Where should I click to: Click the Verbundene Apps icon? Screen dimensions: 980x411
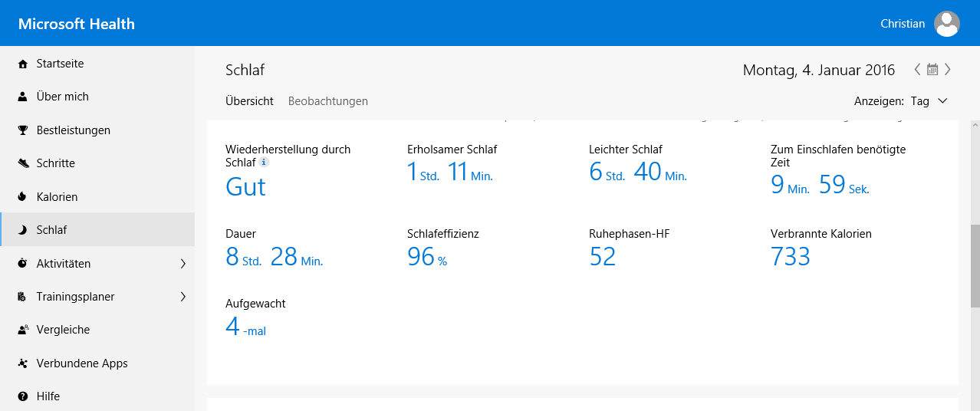pyautogui.click(x=22, y=363)
